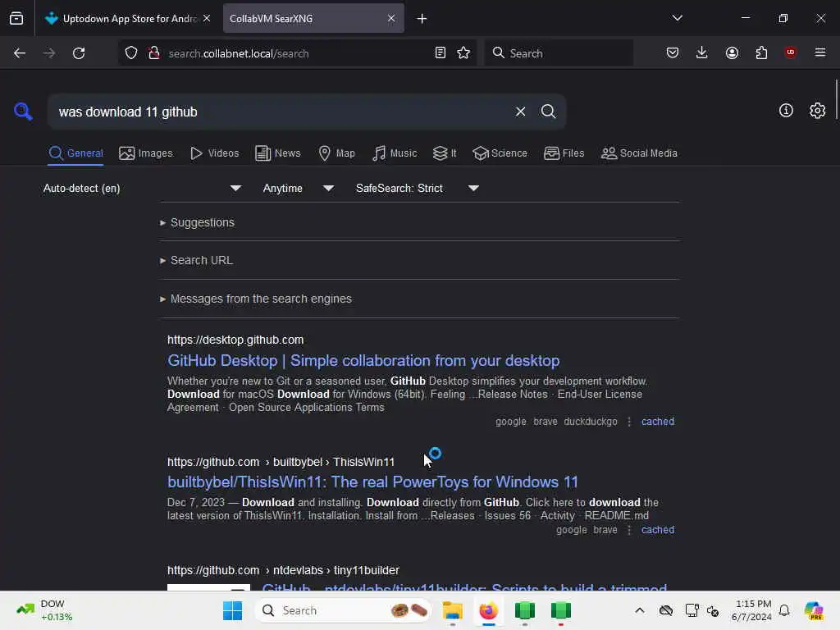840x630 pixels.
Task: Click the insecure connection padlock icon
Action: tap(154, 53)
